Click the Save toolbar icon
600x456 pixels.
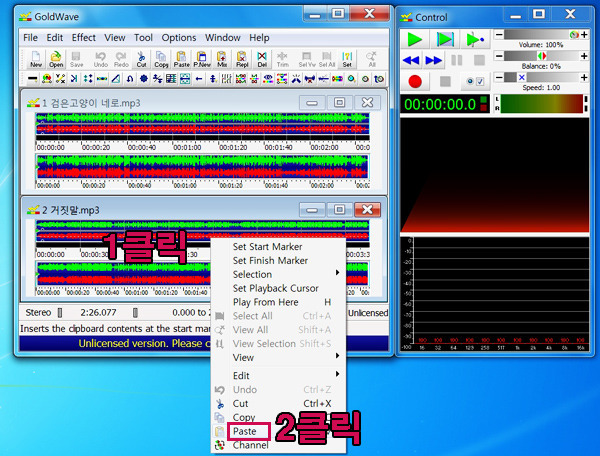point(77,59)
